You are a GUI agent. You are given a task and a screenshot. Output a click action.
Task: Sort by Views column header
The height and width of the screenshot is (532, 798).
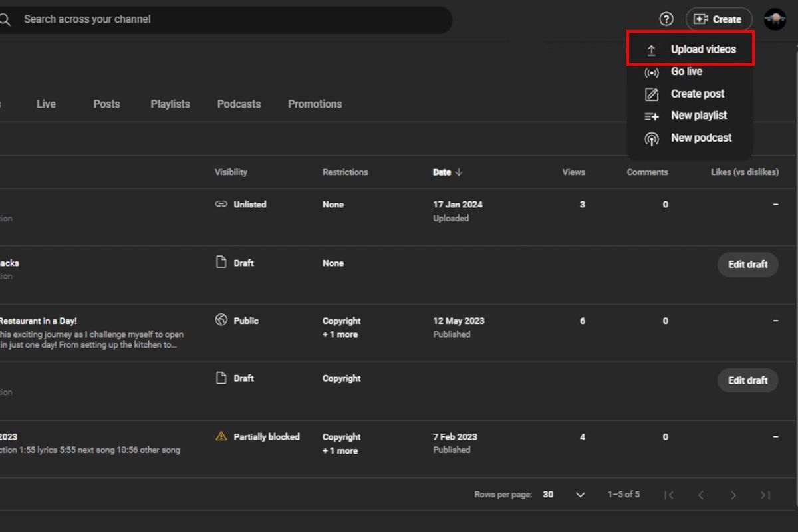click(x=573, y=172)
